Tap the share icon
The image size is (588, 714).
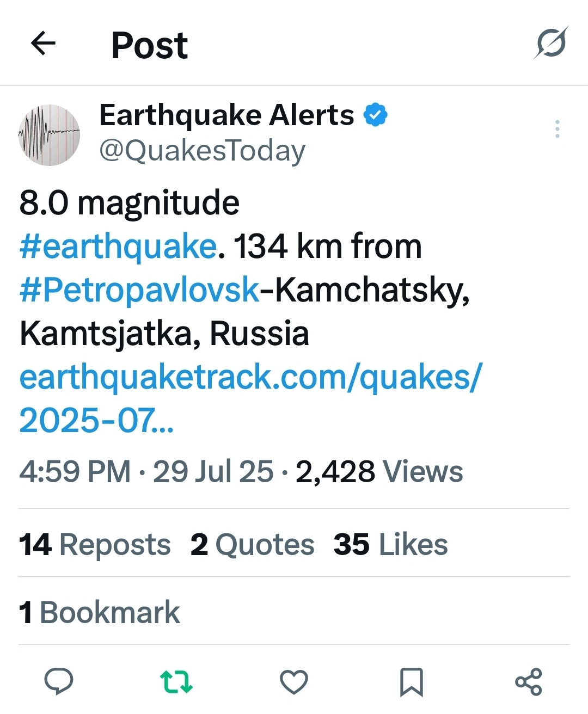point(529,681)
